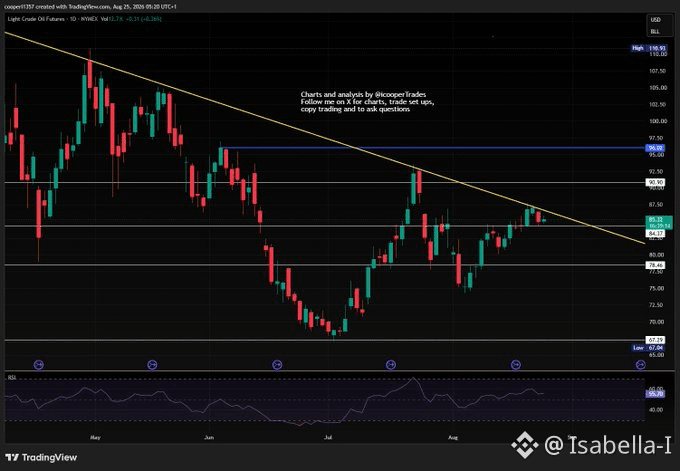Click the rollover marker between Jul and Aug
The image size is (680, 471).
[x=391, y=365]
